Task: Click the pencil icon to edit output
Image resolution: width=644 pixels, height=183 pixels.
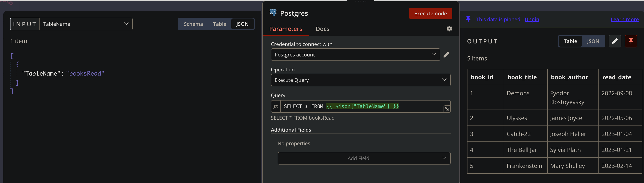Action: [615, 41]
